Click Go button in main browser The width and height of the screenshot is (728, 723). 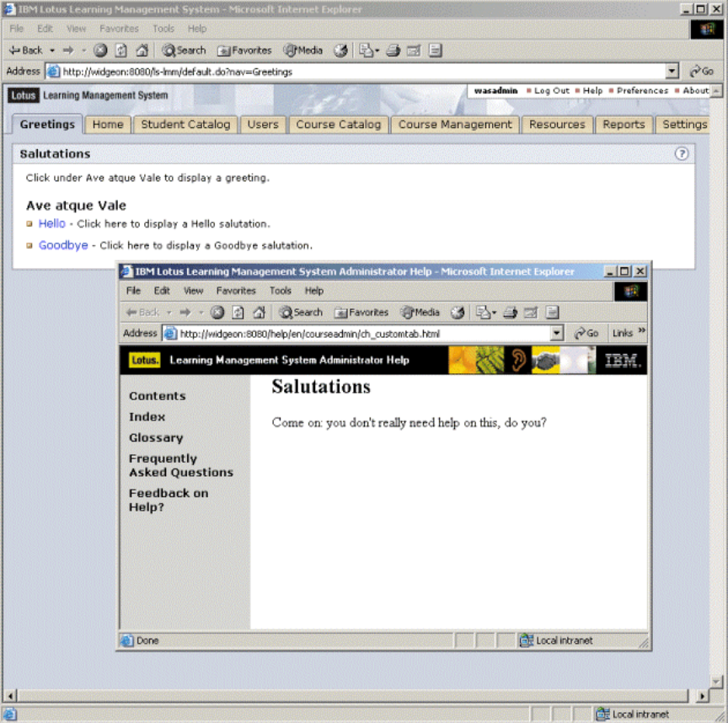702,72
